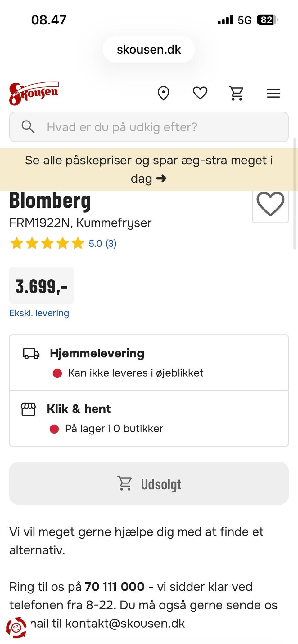Click the Klik & hent store icon
298x644 pixels.
(28, 409)
